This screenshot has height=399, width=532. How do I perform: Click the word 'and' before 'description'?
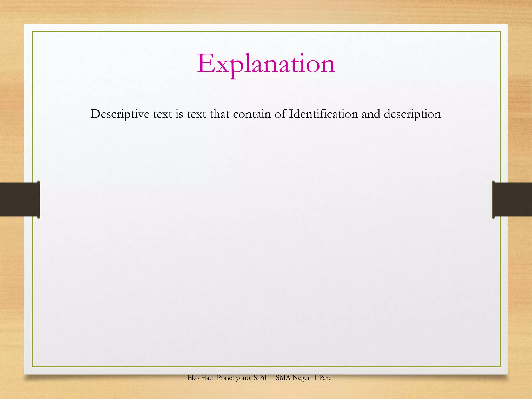371,114
